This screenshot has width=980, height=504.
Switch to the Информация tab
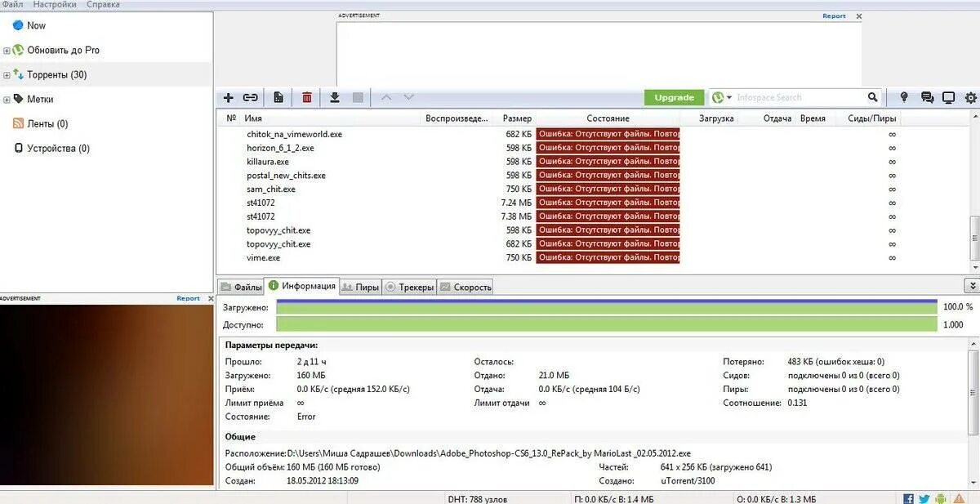click(x=301, y=286)
